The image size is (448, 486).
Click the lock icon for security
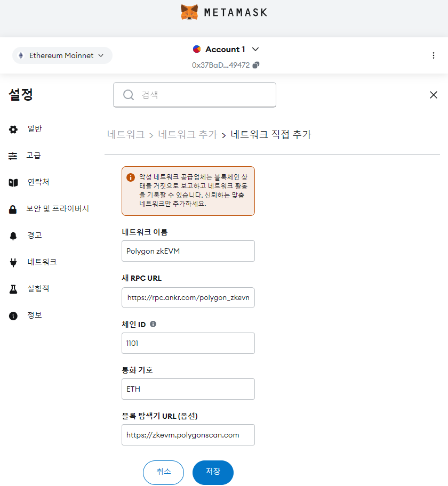coord(13,209)
